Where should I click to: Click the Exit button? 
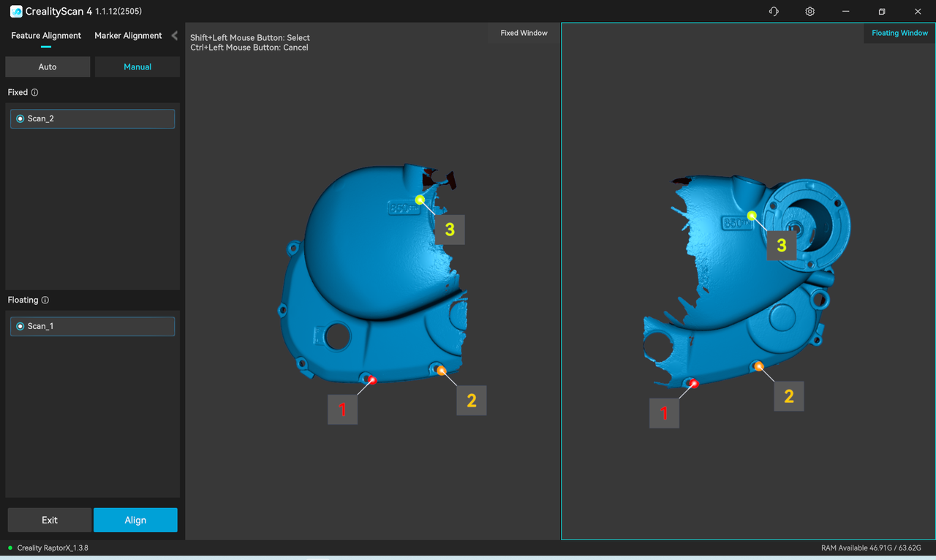point(50,520)
